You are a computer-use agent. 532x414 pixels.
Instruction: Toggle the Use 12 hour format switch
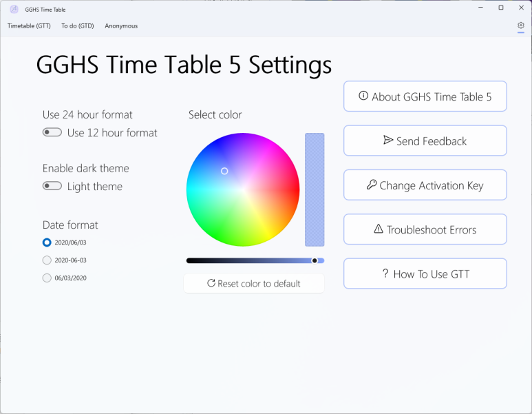[52, 132]
